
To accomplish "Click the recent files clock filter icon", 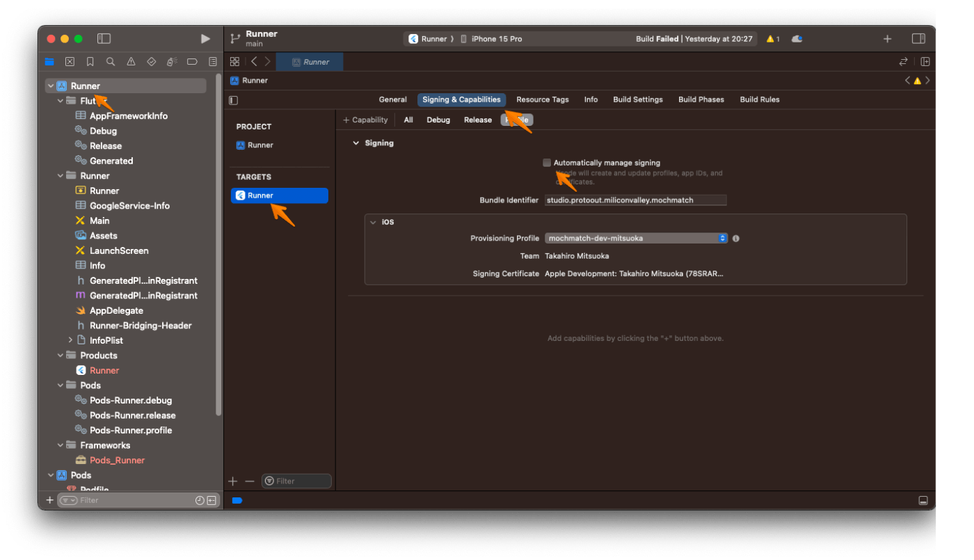I will coord(200,501).
